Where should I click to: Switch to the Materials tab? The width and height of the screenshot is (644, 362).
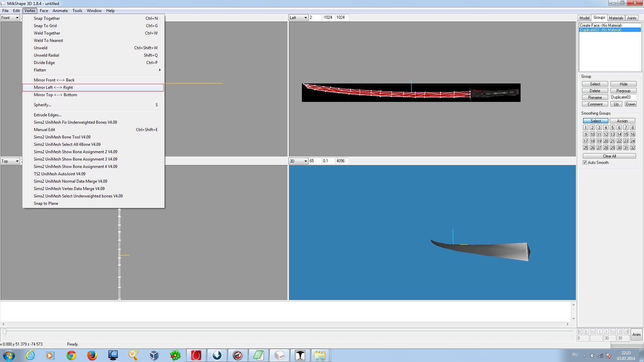[616, 18]
